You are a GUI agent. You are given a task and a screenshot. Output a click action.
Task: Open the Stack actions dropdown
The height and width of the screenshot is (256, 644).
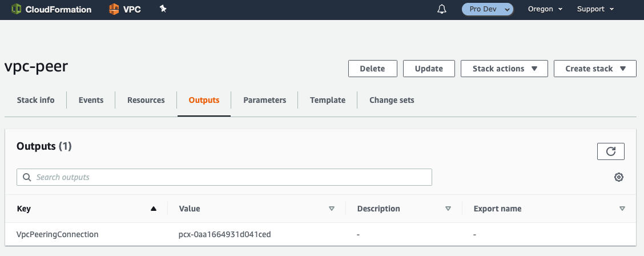click(504, 69)
